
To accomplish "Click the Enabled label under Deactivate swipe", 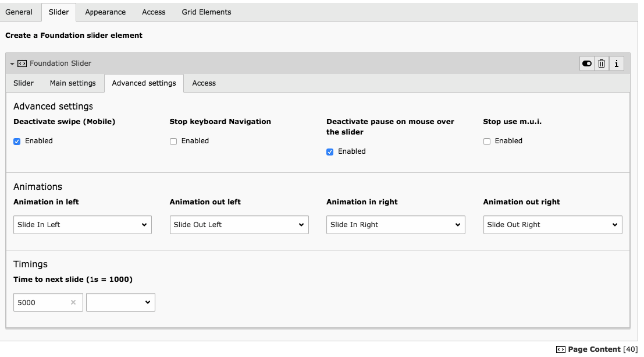I will [x=38, y=141].
